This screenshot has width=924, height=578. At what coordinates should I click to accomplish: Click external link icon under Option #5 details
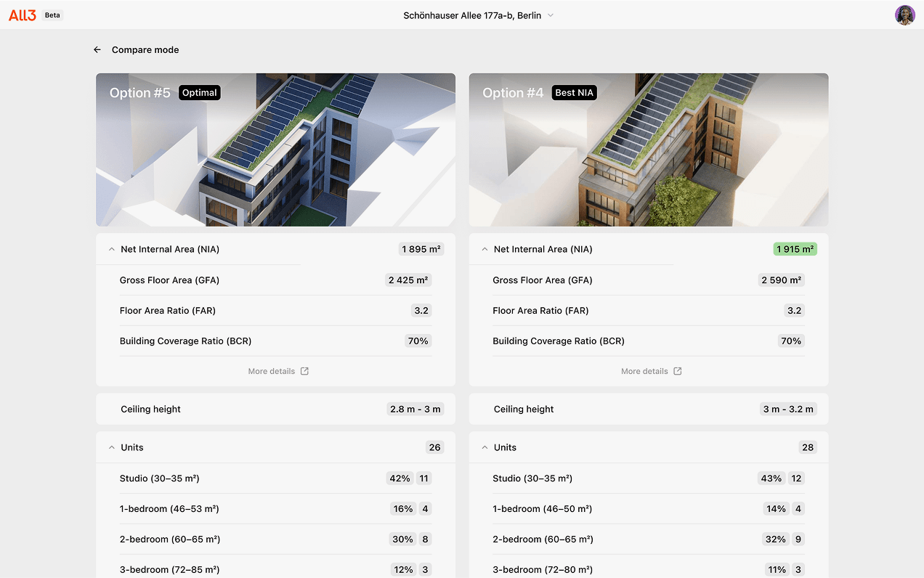tap(304, 371)
